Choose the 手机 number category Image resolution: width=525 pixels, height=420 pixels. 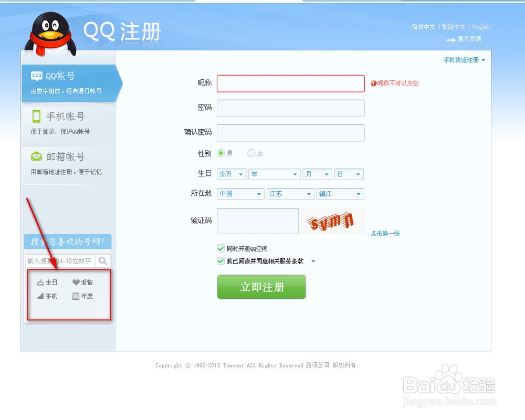[47, 296]
